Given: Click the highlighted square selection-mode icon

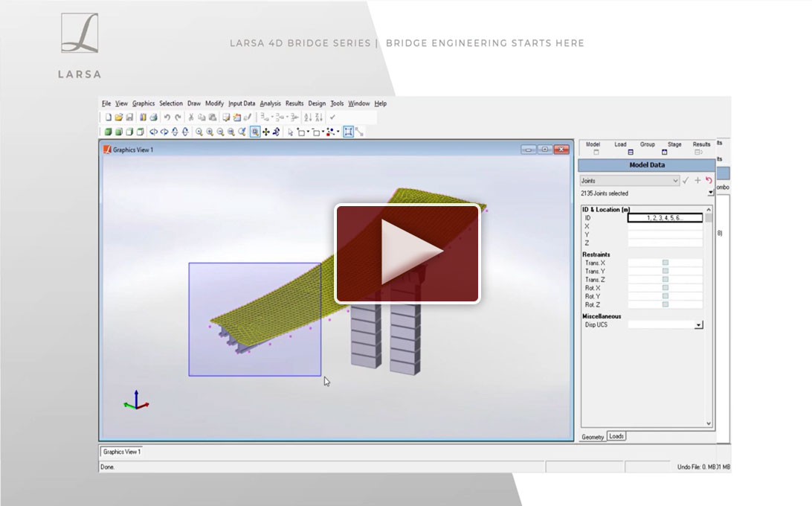Looking at the screenshot, I should 349,132.
